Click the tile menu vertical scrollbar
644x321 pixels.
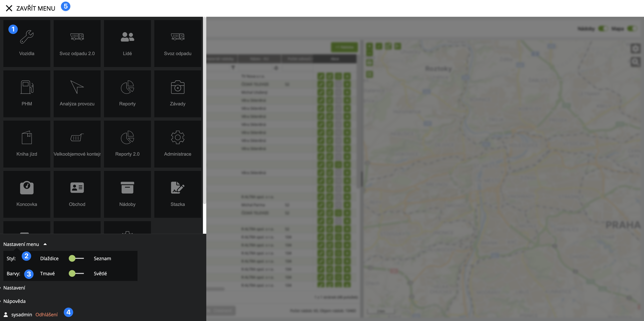tap(204, 110)
